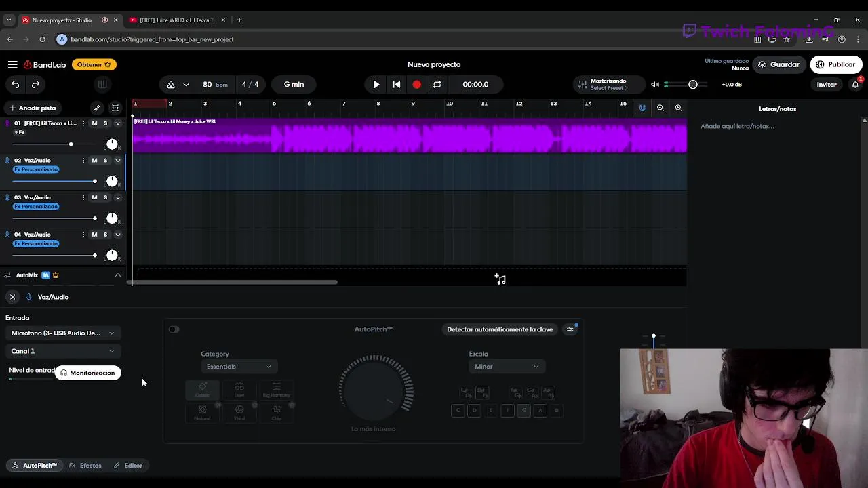Start recording with the red record button
Viewport: 868px width, 488px height.
coord(416,85)
